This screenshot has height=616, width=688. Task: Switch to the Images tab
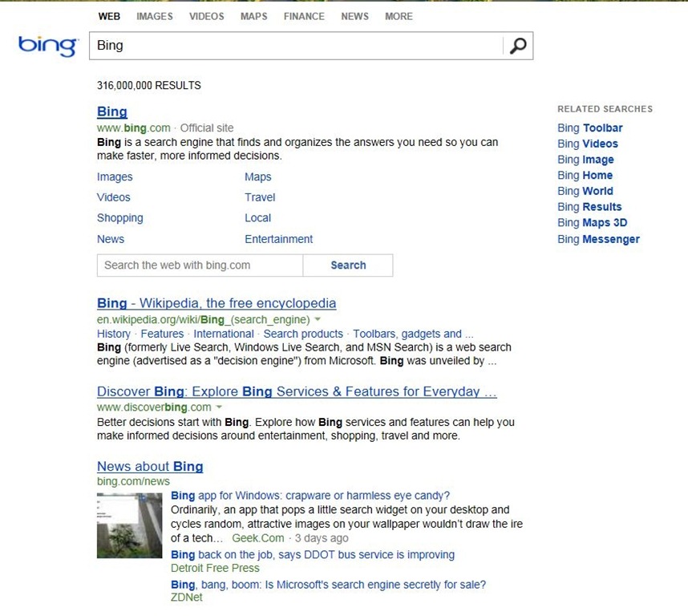coord(154,16)
